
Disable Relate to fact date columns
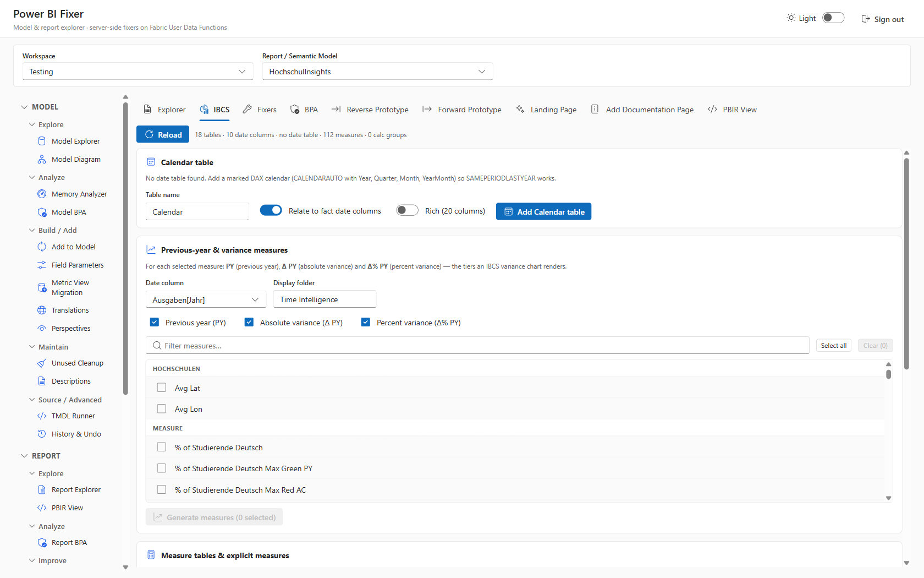(271, 210)
